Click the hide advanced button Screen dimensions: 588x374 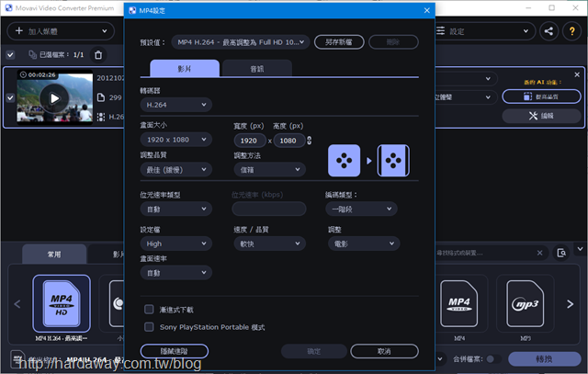[175, 351]
